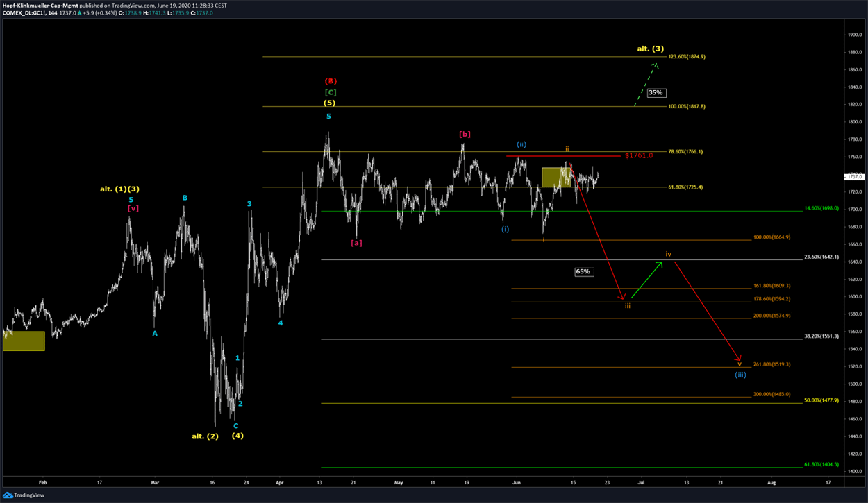Click the highlighted 1737.0 current price tag
Viewport: 868px width, 503px height.
click(x=855, y=177)
